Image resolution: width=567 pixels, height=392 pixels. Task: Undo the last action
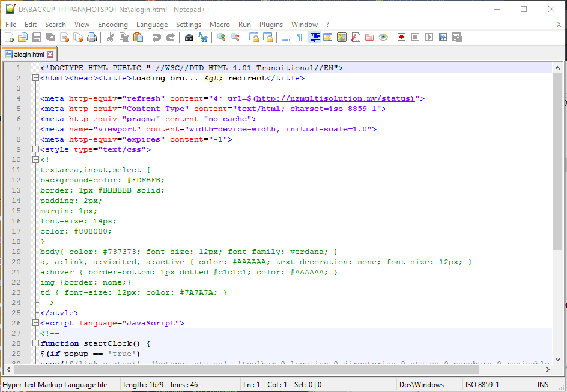pyautogui.click(x=156, y=37)
